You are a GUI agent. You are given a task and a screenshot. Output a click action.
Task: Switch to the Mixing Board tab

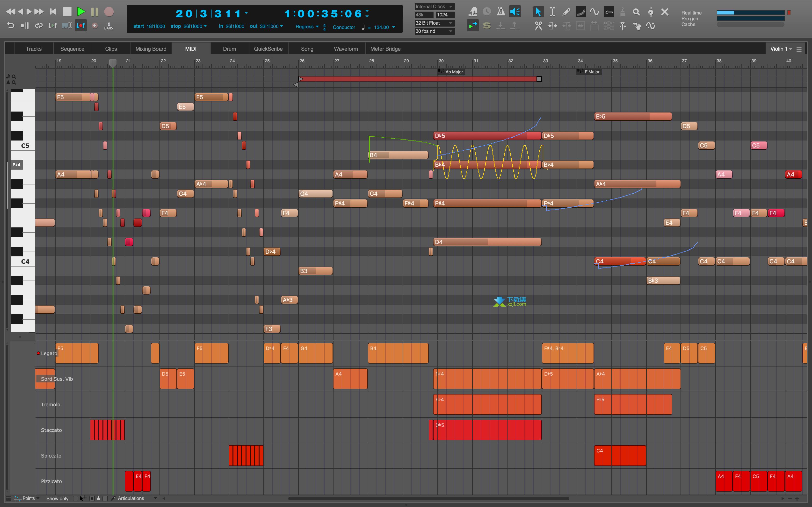(x=150, y=49)
